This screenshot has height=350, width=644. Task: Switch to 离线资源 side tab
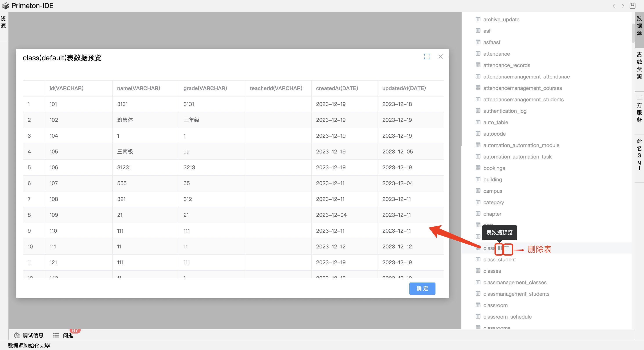click(639, 66)
